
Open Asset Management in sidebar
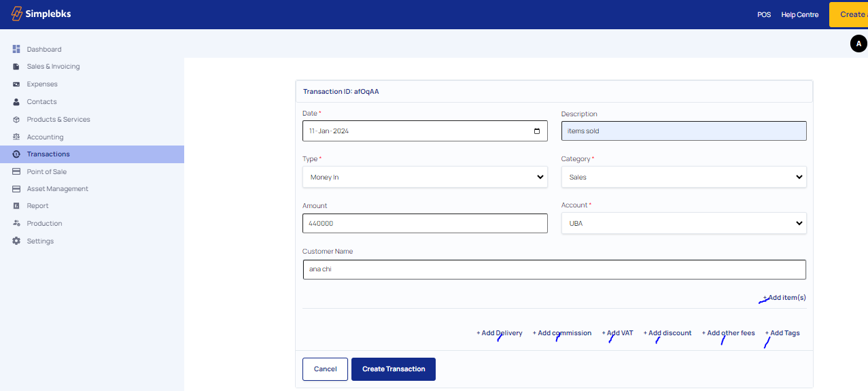[x=57, y=189]
